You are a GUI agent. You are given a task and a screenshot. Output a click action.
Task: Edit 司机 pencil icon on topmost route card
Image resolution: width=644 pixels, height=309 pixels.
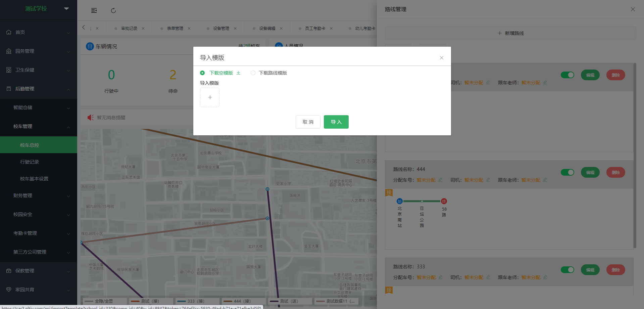click(x=488, y=82)
